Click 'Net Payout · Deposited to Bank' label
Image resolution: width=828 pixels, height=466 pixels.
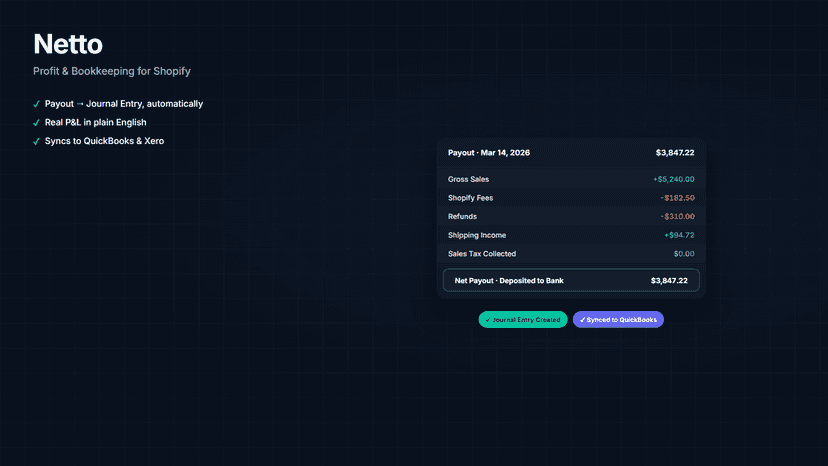pos(509,281)
